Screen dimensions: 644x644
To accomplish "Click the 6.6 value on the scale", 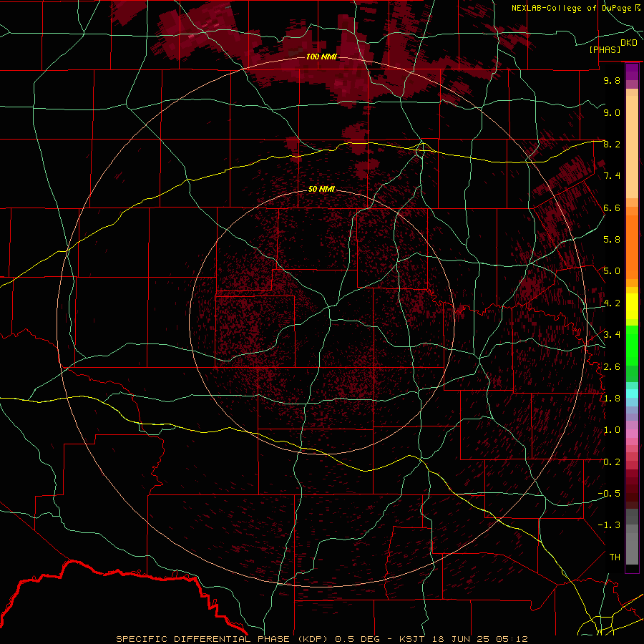I will click(x=612, y=208).
